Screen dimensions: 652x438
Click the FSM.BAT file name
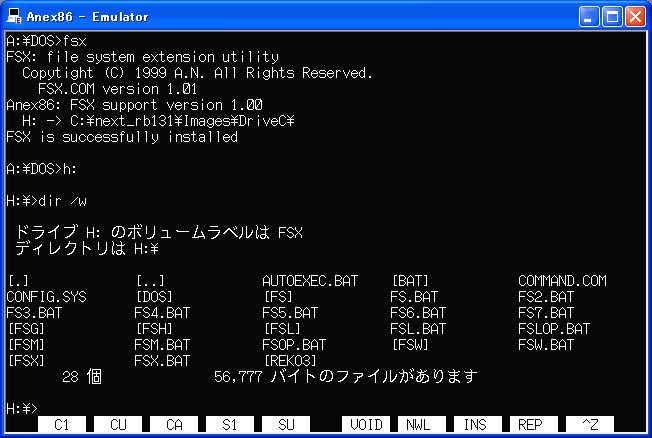[162, 345]
